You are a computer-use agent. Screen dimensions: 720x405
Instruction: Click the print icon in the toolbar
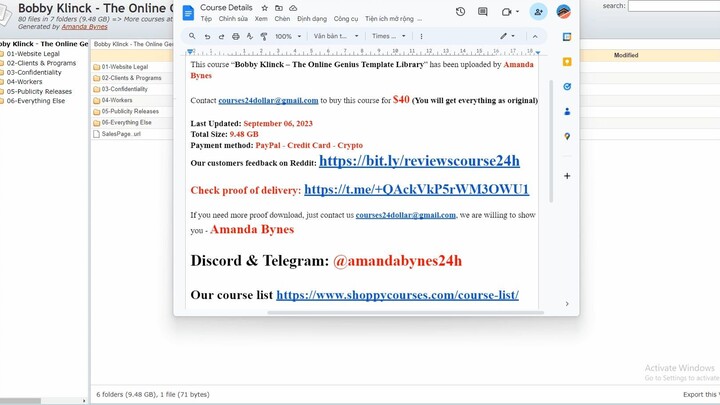(x=235, y=36)
